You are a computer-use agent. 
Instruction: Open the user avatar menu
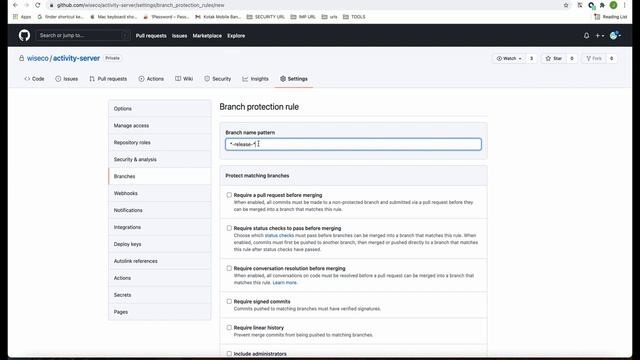616,36
